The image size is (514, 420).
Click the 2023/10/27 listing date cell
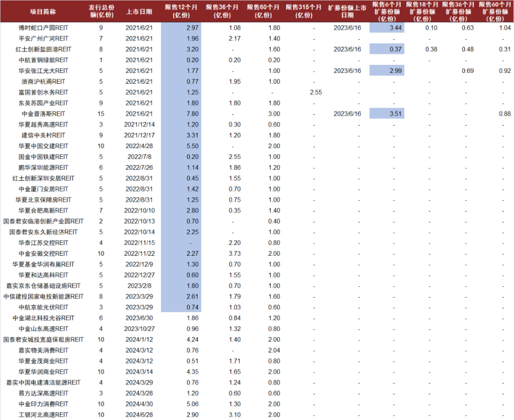coord(140,329)
